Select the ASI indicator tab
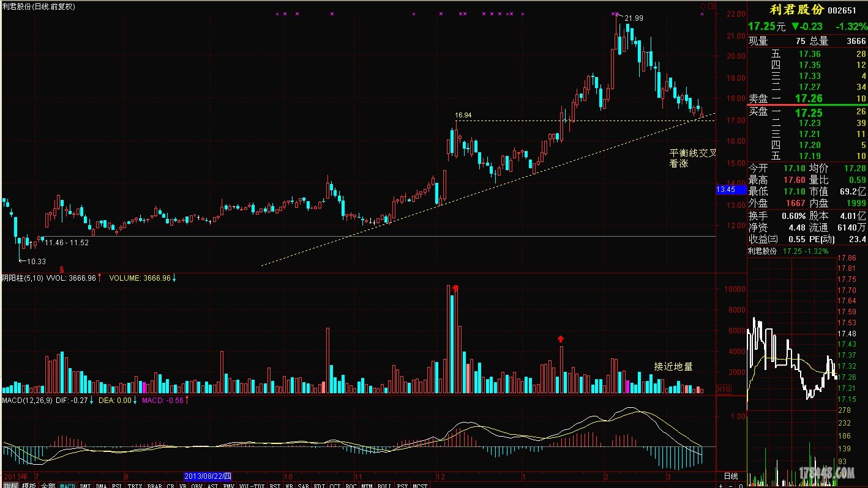 [212, 486]
